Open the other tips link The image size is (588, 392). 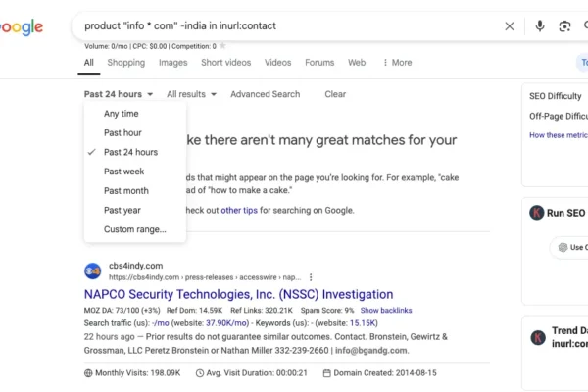[239, 210]
